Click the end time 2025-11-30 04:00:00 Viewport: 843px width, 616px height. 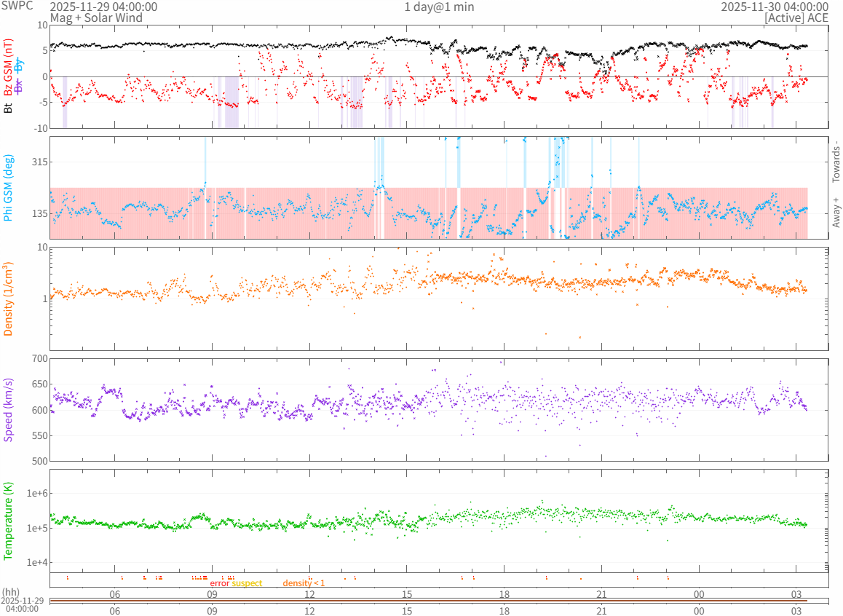[x=774, y=7]
